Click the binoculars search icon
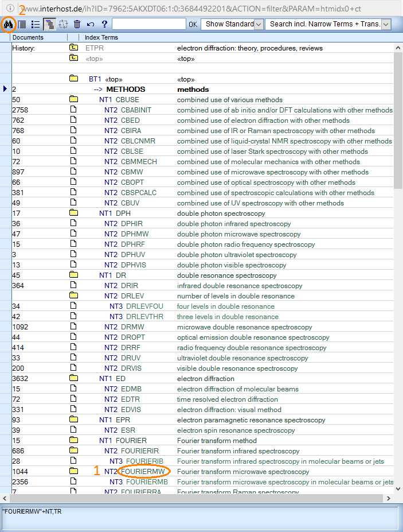 [9, 24]
